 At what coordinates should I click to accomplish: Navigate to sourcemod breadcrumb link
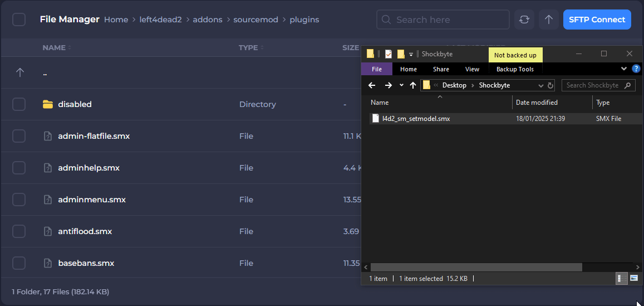click(x=252, y=20)
